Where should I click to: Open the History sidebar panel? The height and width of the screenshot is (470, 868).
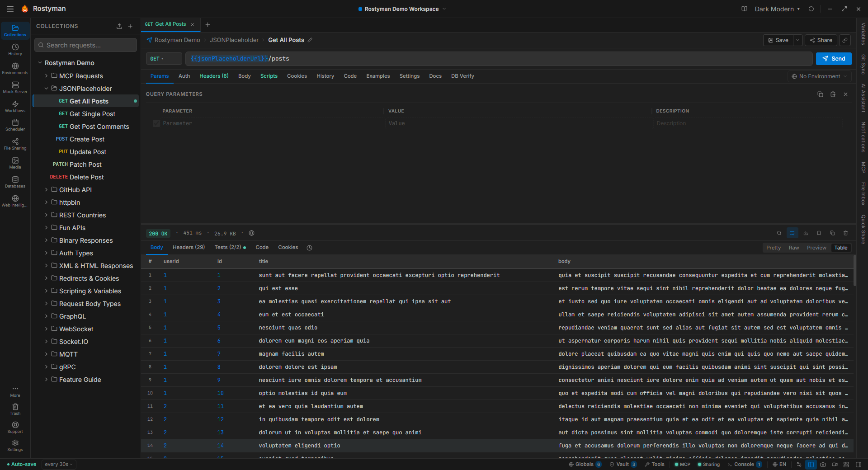(x=15, y=49)
